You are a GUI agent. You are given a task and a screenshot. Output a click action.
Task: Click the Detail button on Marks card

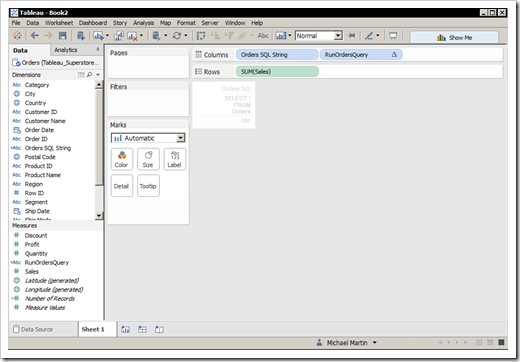122,186
